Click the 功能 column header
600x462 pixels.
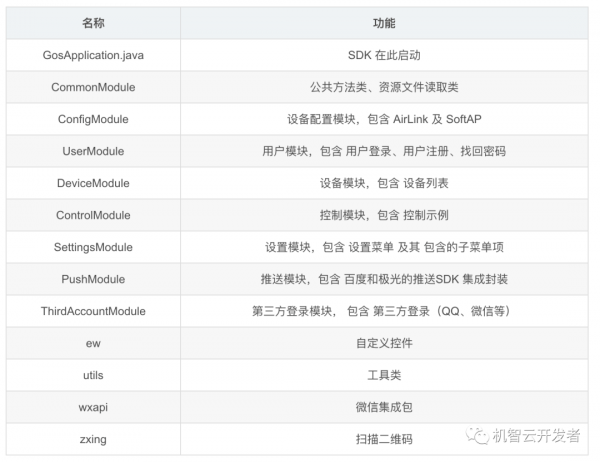(382, 22)
